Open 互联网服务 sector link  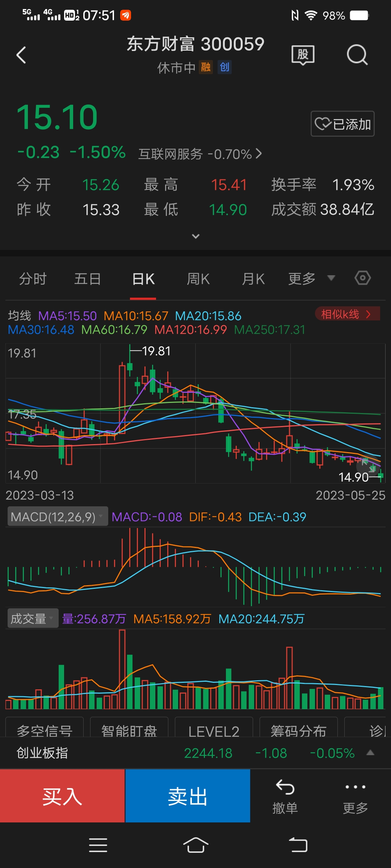[x=200, y=154]
